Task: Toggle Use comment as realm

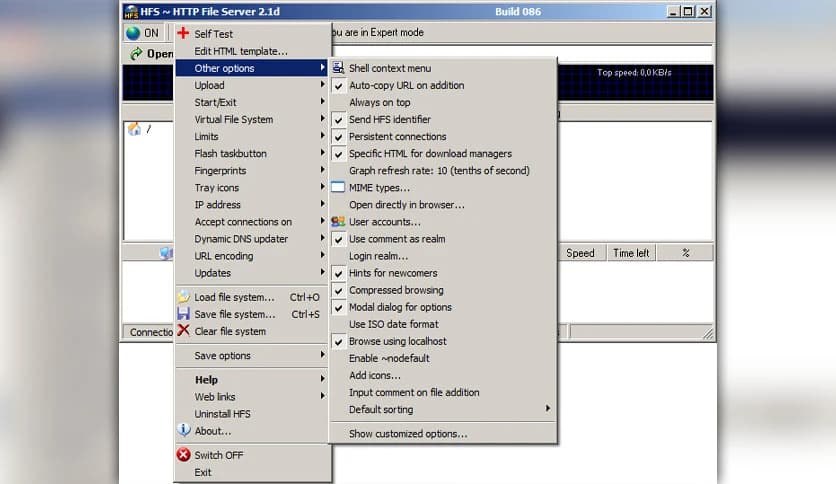Action: 443,239
